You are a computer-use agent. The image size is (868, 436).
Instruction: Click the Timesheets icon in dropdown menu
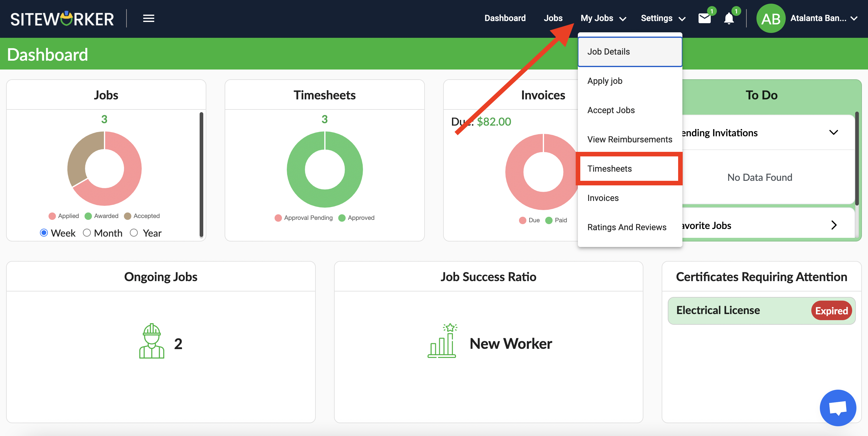coord(610,168)
